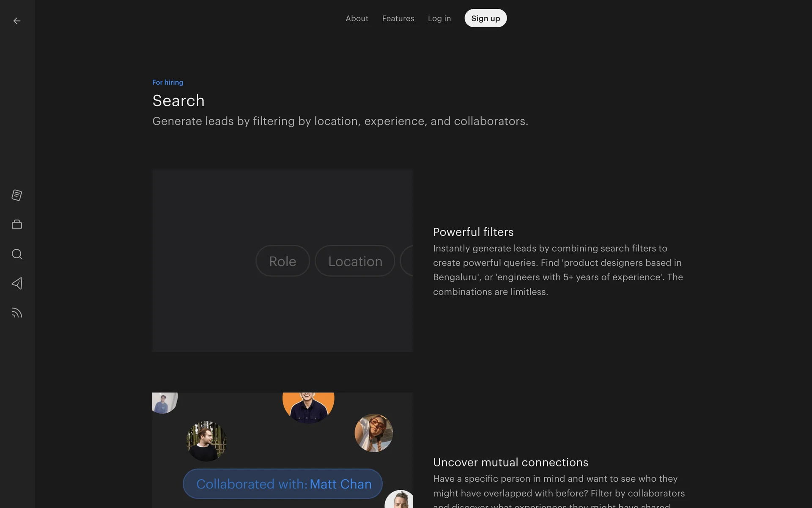Click the For hiring link
The height and width of the screenshot is (508, 812).
coord(167,82)
